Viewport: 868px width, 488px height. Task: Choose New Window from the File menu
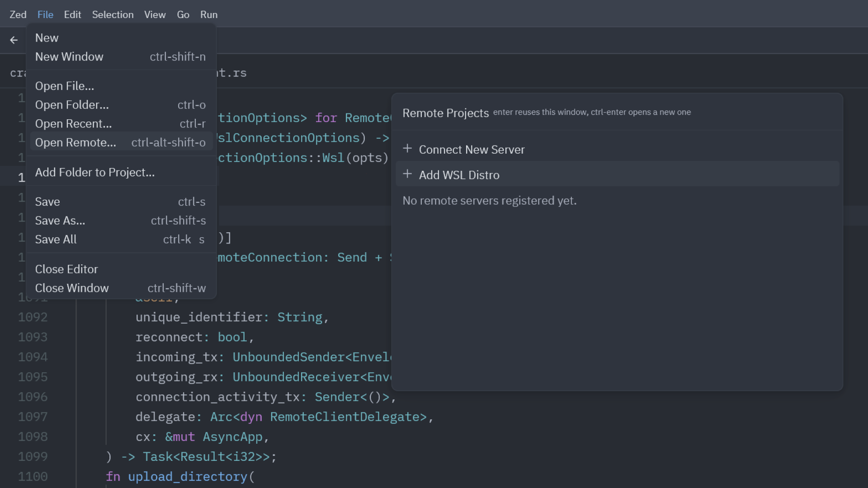[69, 56]
